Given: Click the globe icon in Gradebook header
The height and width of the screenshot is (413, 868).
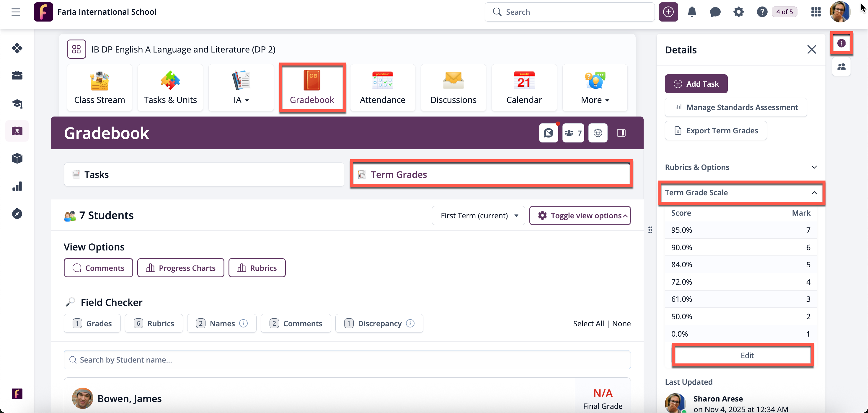Looking at the screenshot, I should click(x=598, y=133).
